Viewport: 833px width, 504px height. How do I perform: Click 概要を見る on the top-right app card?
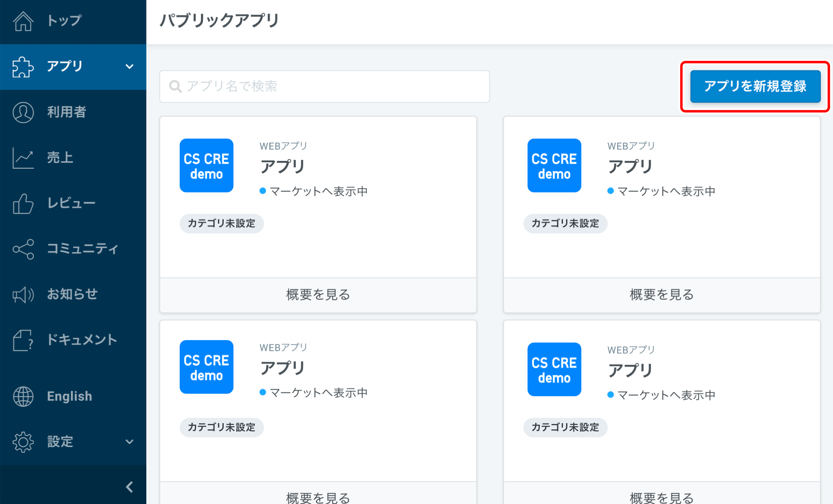(x=661, y=295)
